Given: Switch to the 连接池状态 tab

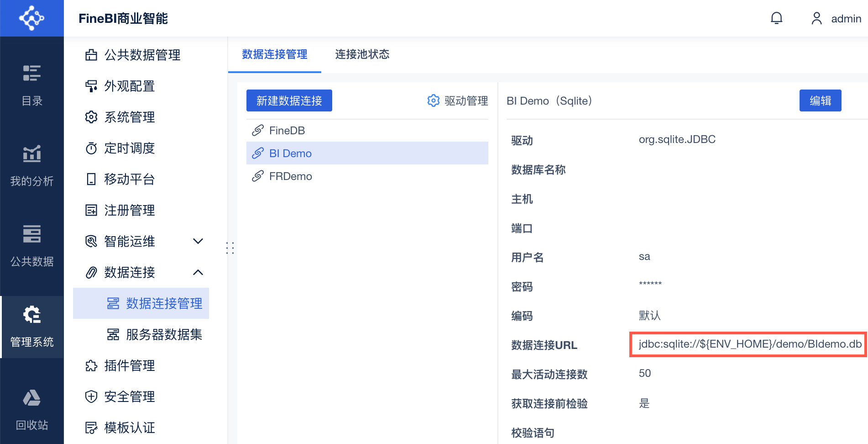Looking at the screenshot, I should point(362,54).
